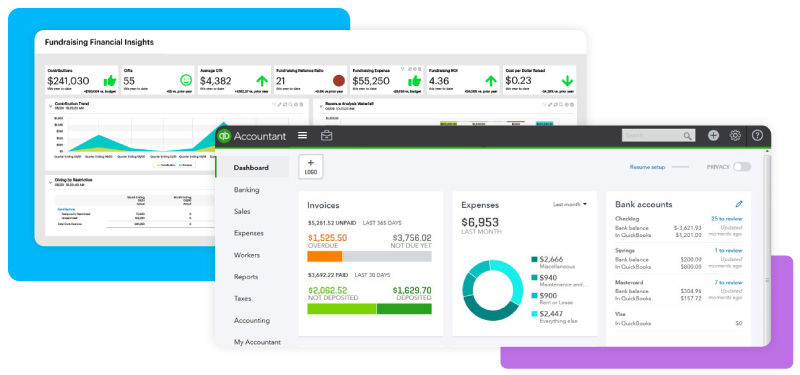
Task: Open the Accountant Tools briefcase icon
Action: click(327, 135)
